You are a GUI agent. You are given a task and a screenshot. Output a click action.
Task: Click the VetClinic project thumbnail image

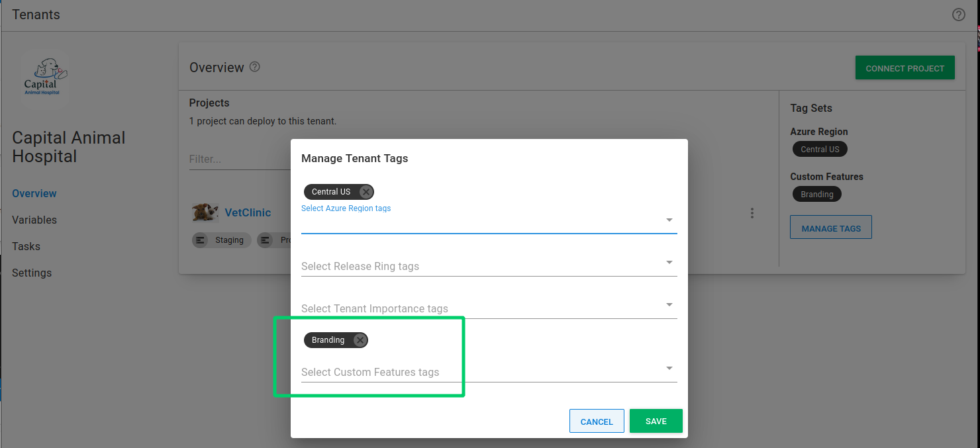[205, 212]
